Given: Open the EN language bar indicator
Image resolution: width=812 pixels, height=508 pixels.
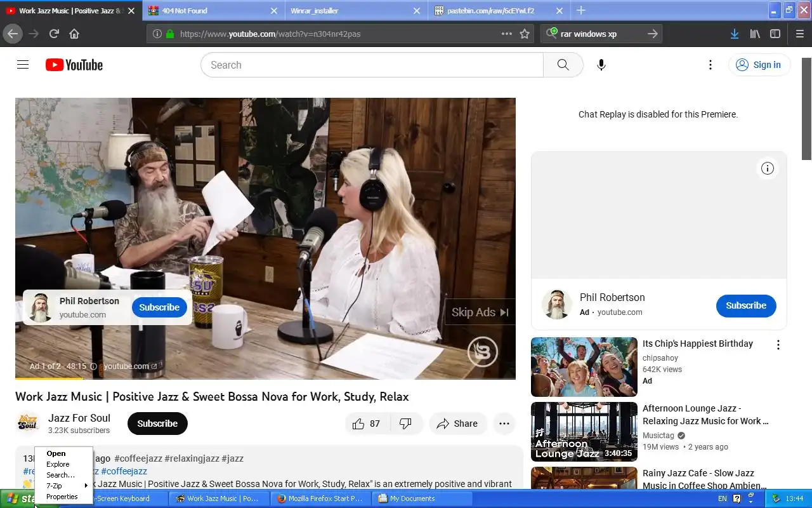Looking at the screenshot, I should tap(722, 498).
